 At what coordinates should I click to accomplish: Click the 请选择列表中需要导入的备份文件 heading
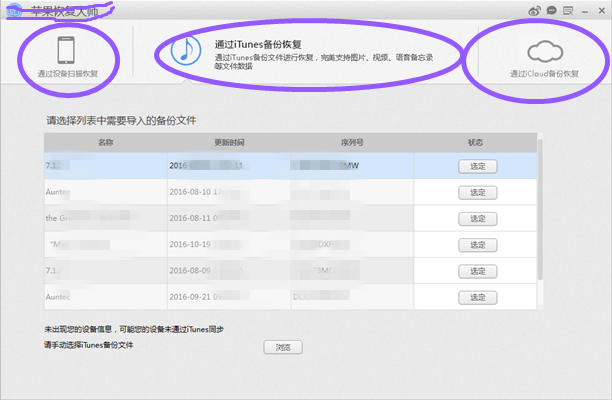coord(121,121)
